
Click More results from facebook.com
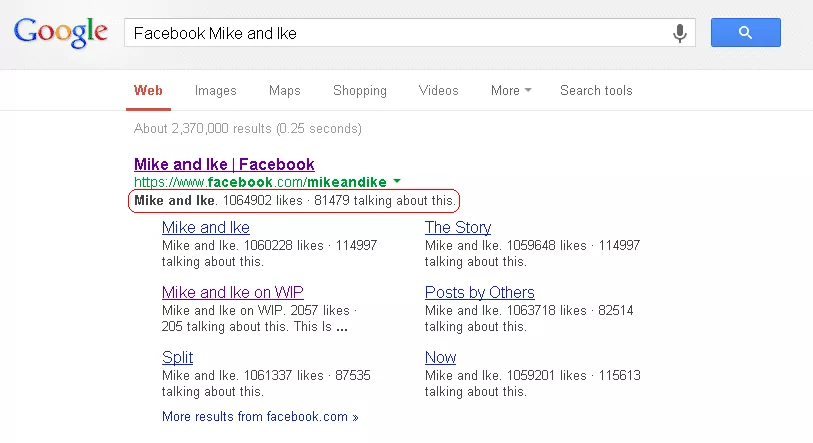coord(260,417)
